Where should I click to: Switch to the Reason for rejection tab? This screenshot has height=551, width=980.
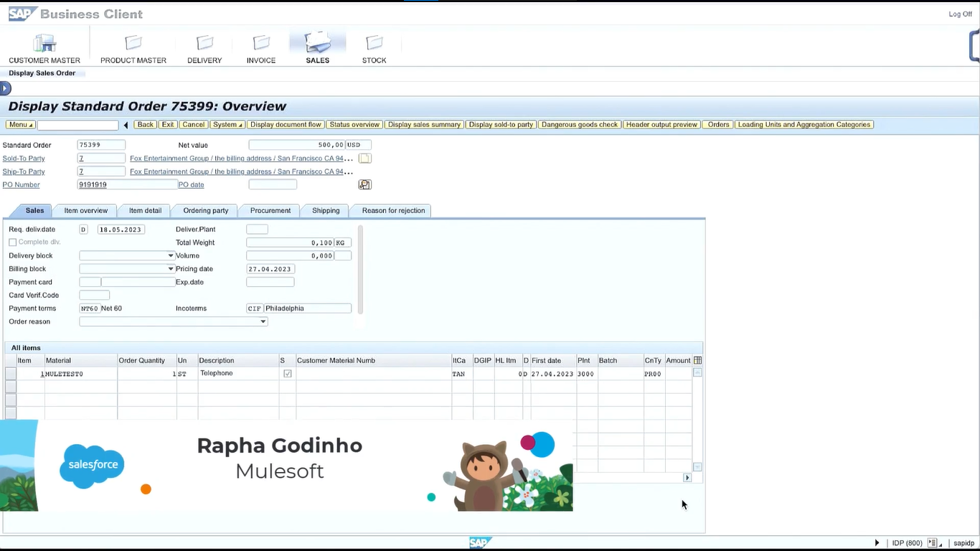click(x=393, y=211)
